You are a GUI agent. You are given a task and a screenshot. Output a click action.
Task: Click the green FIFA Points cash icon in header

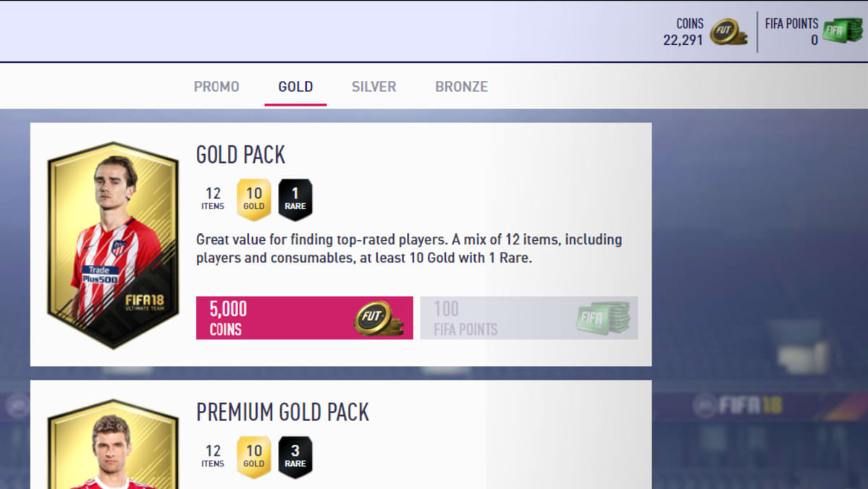click(843, 30)
